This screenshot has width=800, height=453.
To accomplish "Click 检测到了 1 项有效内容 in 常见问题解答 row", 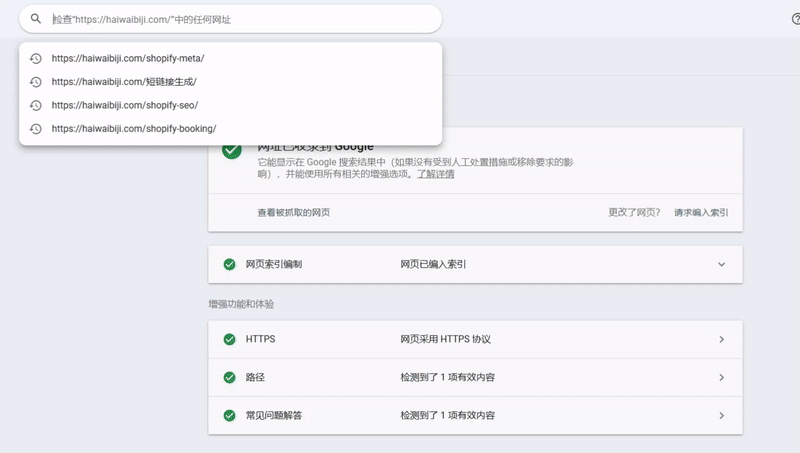I will [x=447, y=416].
